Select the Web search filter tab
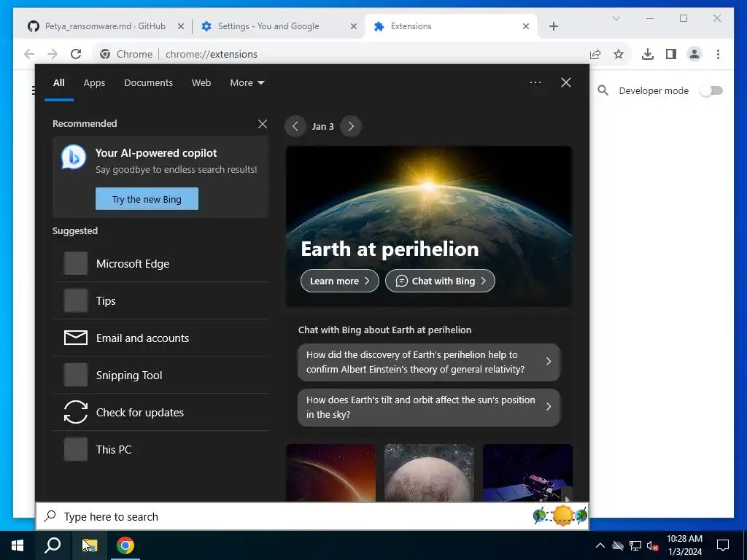Image resolution: width=747 pixels, height=560 pixels. (201, 83)
